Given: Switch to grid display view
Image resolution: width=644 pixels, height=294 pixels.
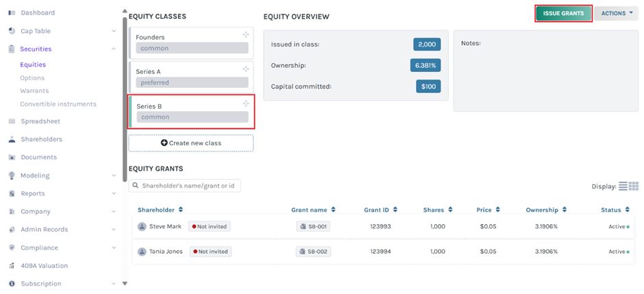Looking at the screenshot, I should point(634,186).
